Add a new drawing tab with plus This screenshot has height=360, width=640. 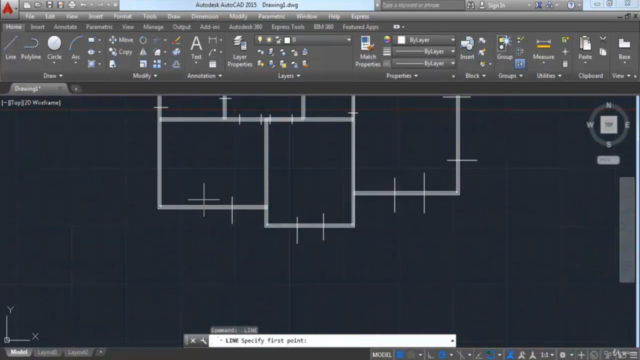76,89
